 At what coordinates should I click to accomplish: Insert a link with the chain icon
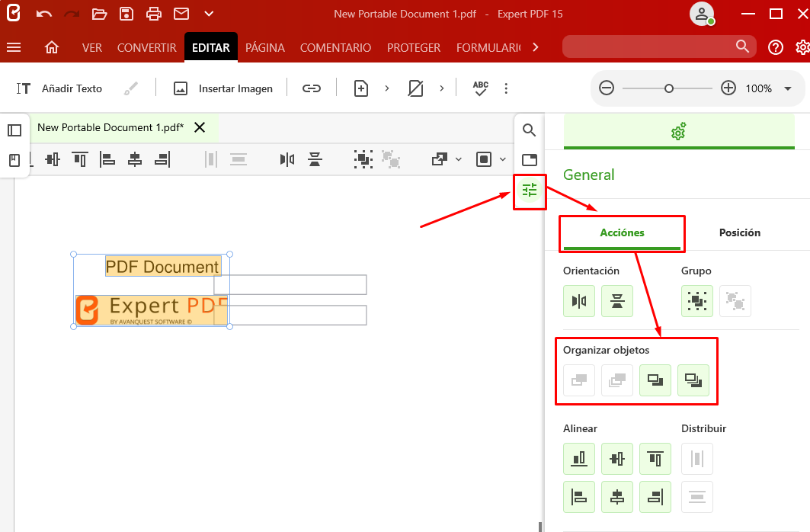click(312, 88)
